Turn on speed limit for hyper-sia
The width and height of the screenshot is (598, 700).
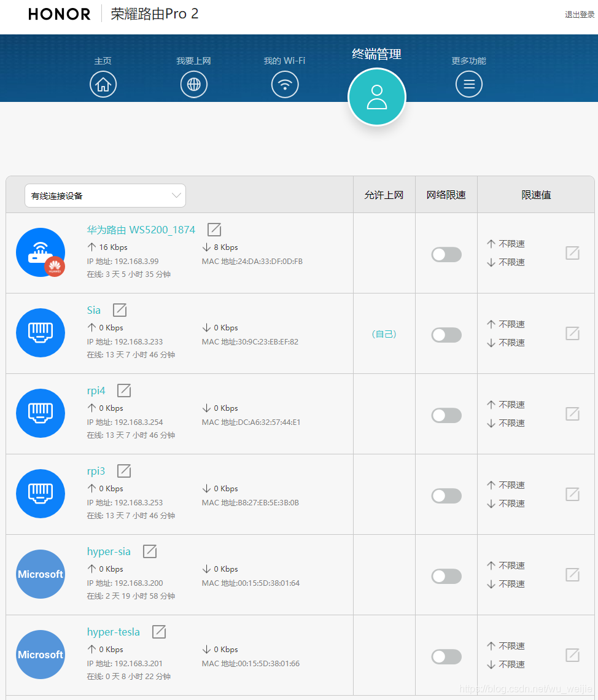click(446, 576)
